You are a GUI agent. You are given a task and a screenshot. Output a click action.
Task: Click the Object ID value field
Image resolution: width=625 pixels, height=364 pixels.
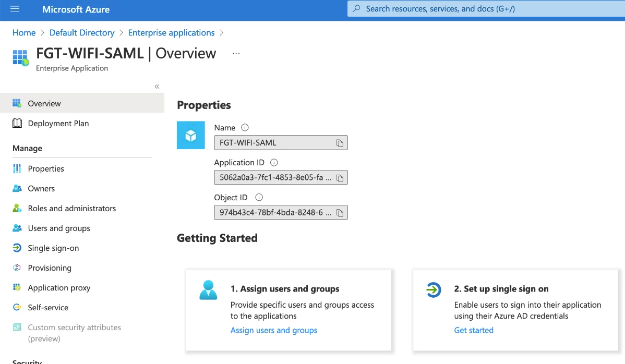click(281, 212)
